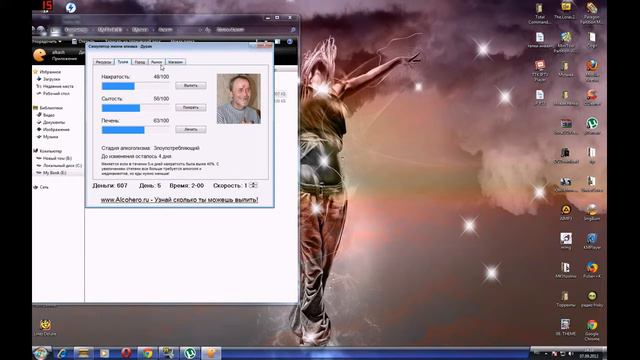Switch to the Город tab in the game
Image resolution: width=640 pixels, height=360 pixels.
point(140,62)
